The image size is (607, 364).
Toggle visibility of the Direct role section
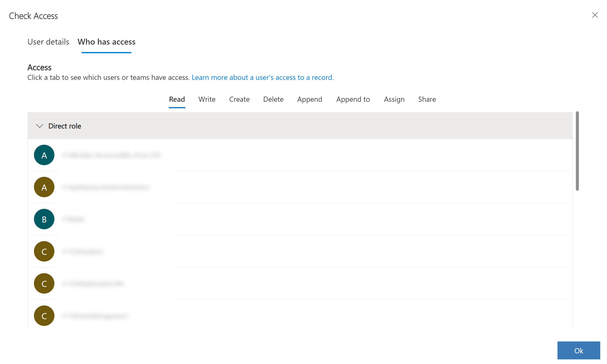point(40,126)
